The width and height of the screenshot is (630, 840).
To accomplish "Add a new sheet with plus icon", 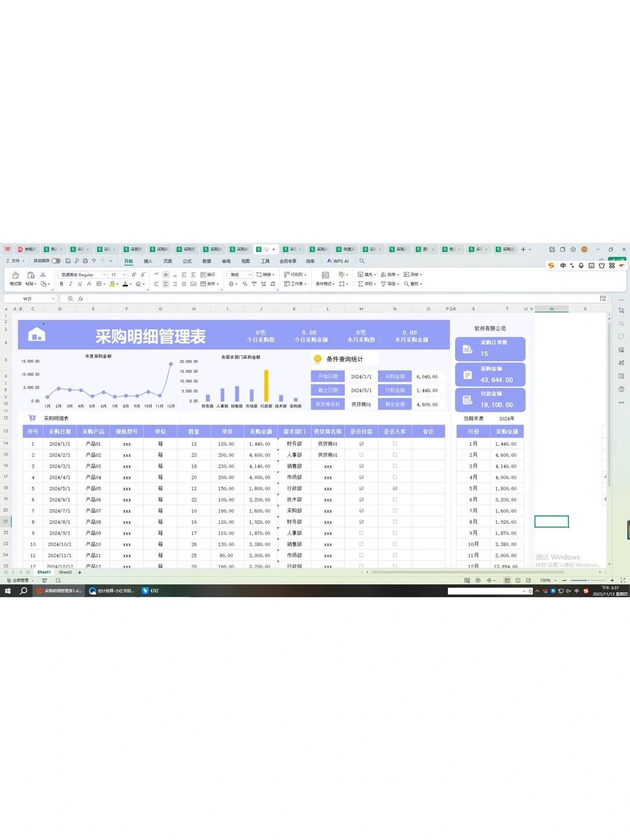I will pos(80,572).
